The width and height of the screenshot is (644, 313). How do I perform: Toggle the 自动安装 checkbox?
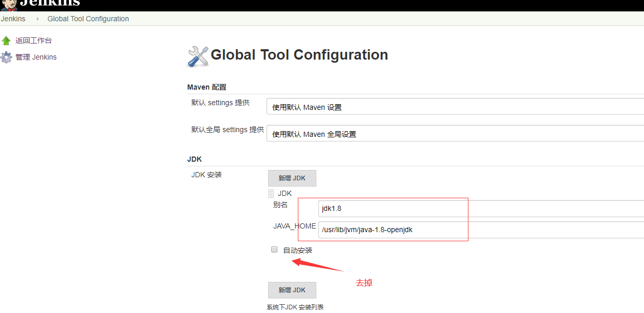(x=274, y=249)
